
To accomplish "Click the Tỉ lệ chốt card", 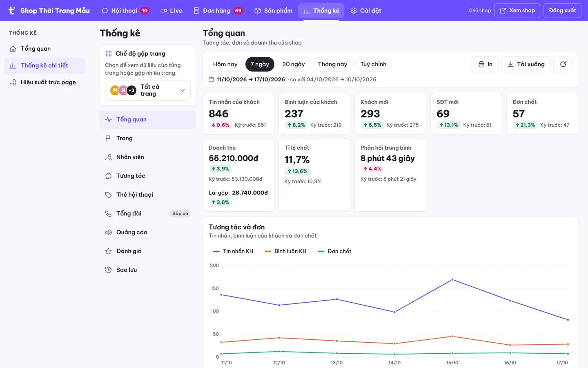I will [x=314, y=175].
